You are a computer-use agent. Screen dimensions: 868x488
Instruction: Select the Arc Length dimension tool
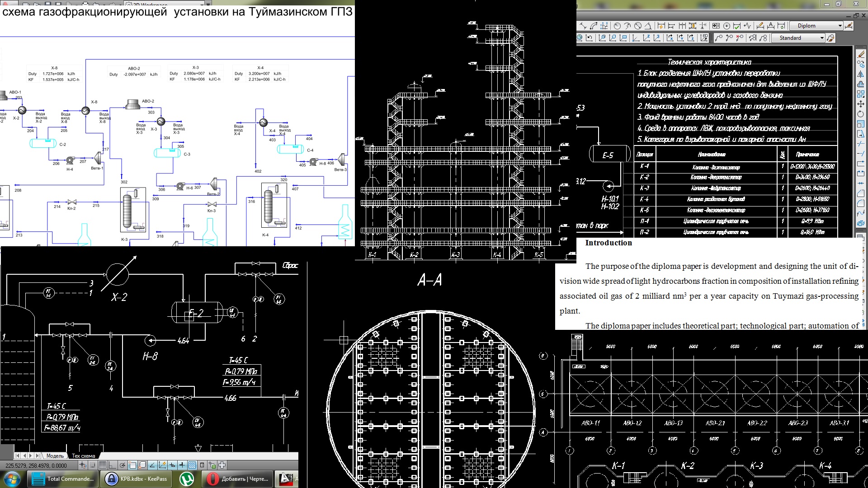[594, 26]
